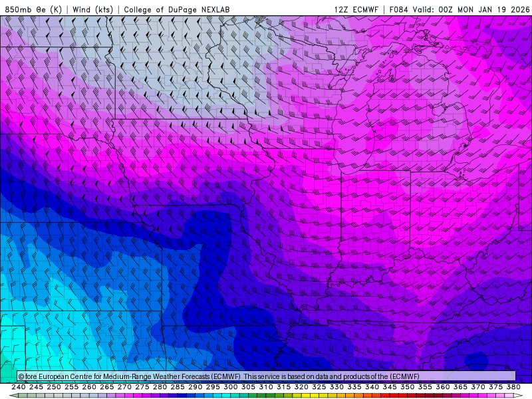Click the 300 color scale label

click(230, 387)
